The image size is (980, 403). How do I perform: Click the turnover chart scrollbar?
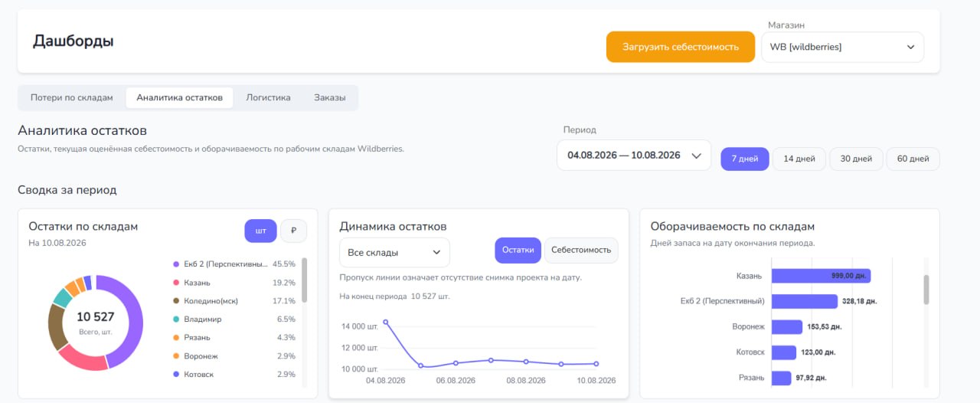[926, 289]
